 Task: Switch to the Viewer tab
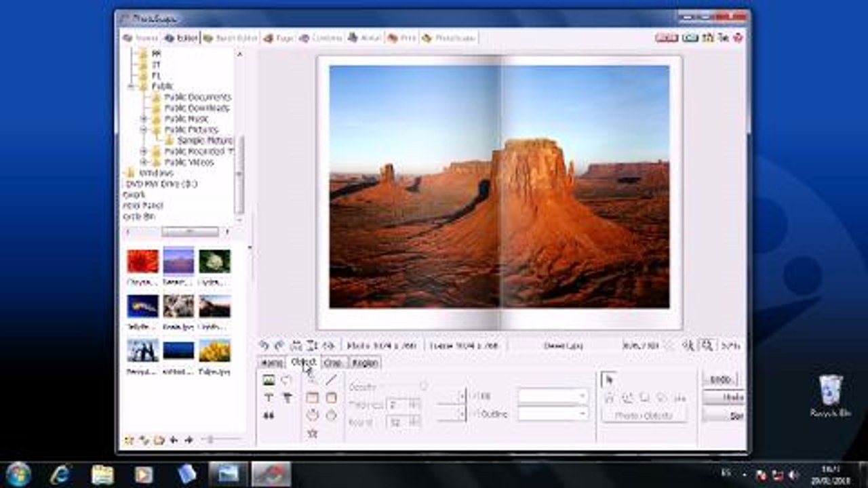pos(141,38)
